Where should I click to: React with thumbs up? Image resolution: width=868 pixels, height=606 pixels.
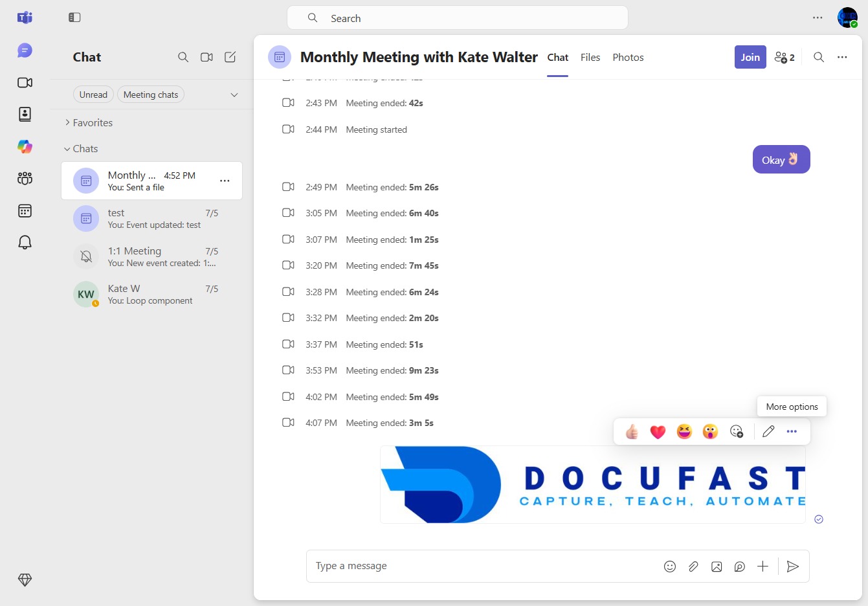(632, 431)
